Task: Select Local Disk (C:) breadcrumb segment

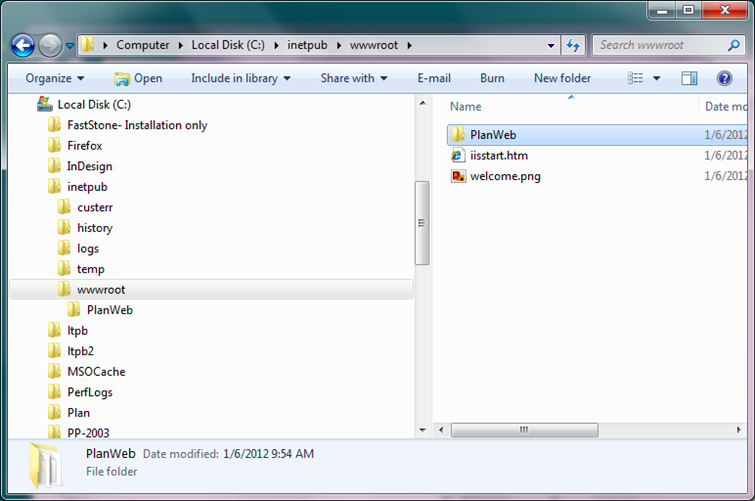Action: [x=228, y=45]
